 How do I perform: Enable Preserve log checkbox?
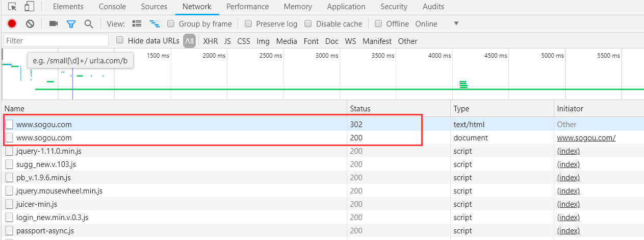248,23
